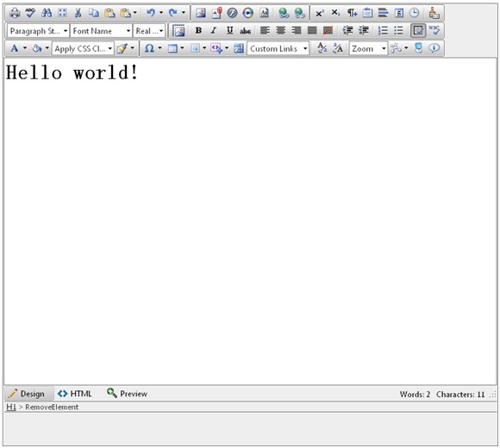Click the Undo arrow icon

(151, 13)
